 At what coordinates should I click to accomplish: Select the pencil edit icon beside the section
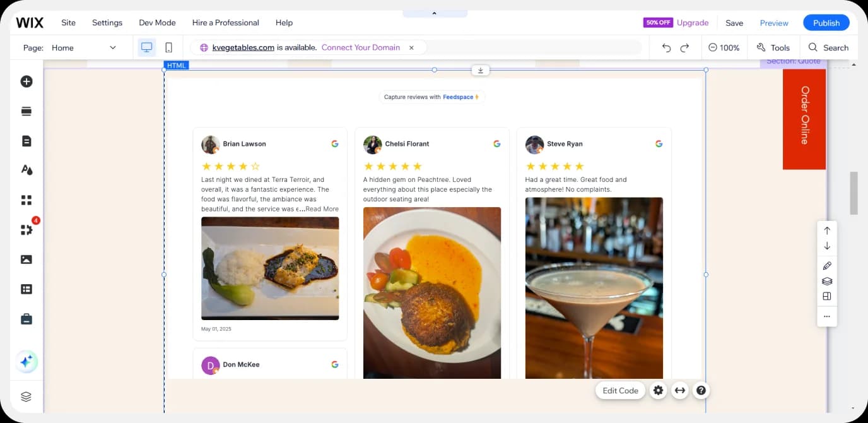pyautogui.click(x=827, y=265)
